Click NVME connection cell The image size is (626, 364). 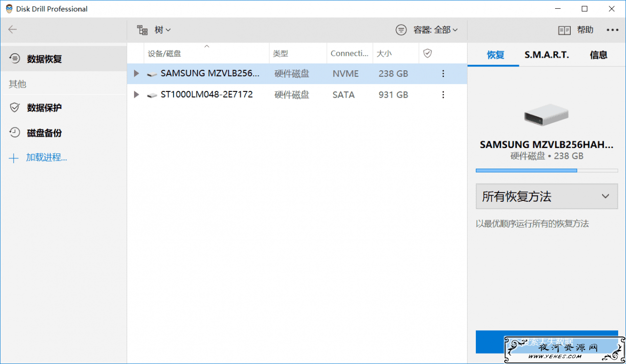[x=345, y=74]
